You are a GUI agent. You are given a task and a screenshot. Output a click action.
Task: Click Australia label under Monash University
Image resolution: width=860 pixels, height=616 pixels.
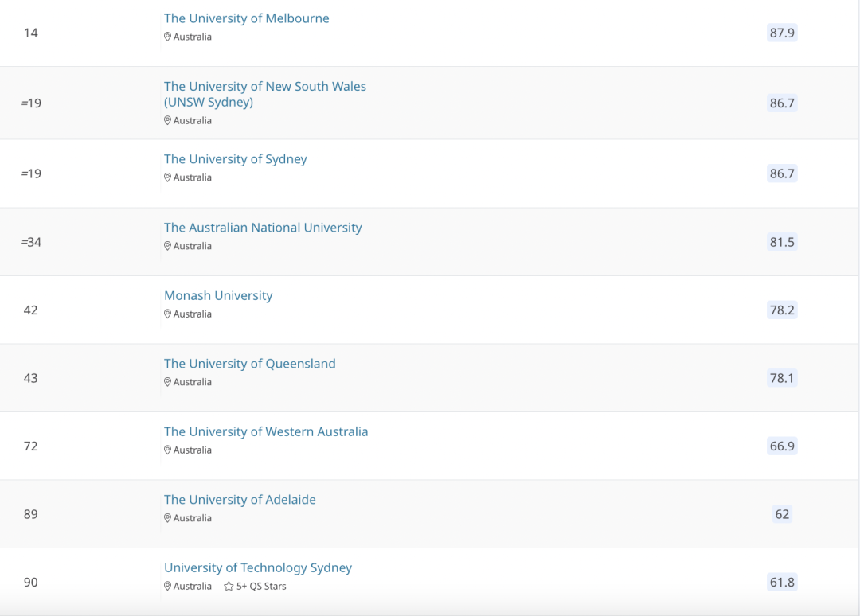click(193, 314)
